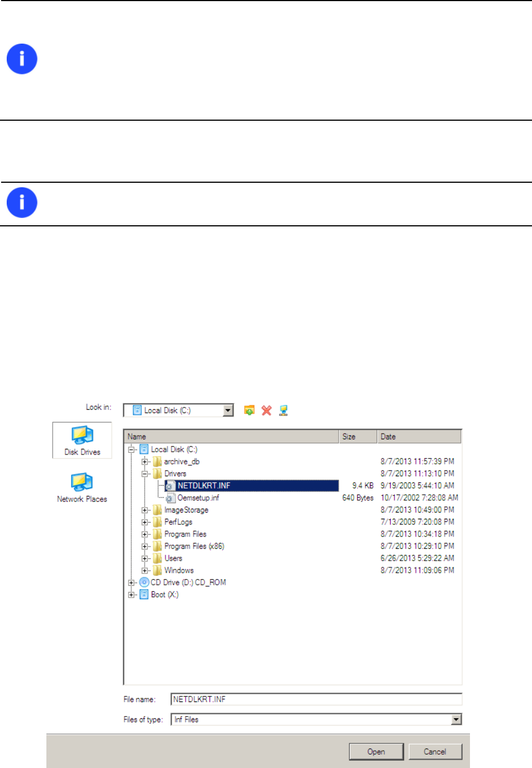The width and height of the screenshot is (532, 768).
Task: Expand the Program Files folder
Action: pyautogui.click(x=145, y=534)
